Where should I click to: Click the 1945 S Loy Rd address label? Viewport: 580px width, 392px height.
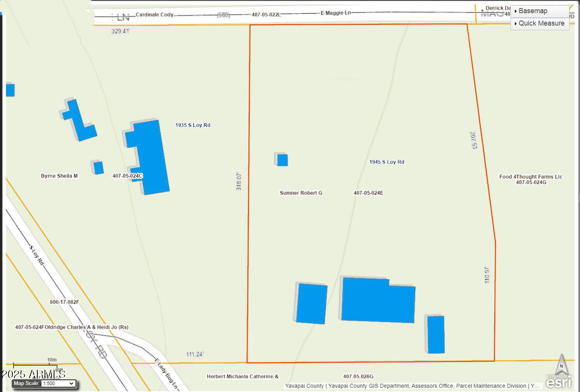tap(387, 162)
